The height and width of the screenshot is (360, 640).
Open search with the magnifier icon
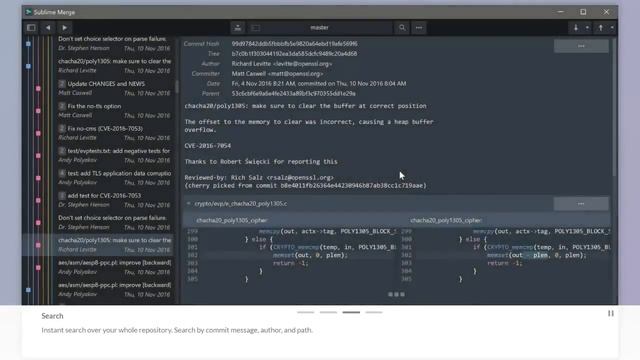tap(402, 28)
